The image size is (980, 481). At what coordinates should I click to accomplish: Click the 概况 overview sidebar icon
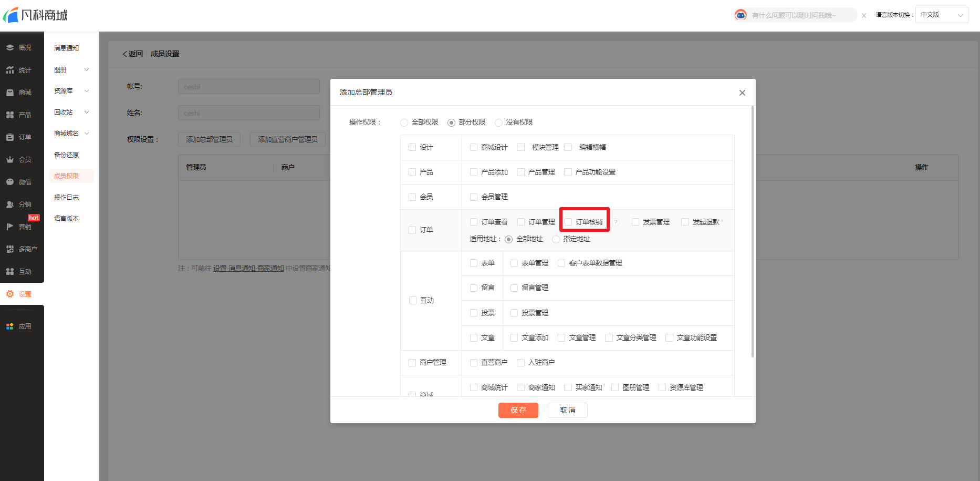[10, 47]
